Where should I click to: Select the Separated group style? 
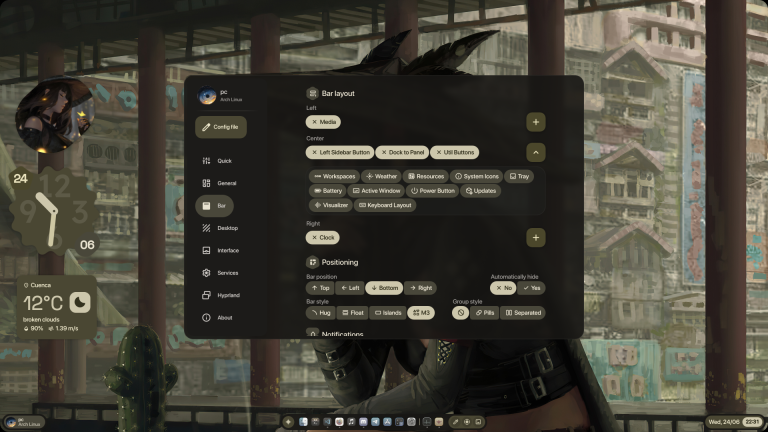(x=523, y=312)
